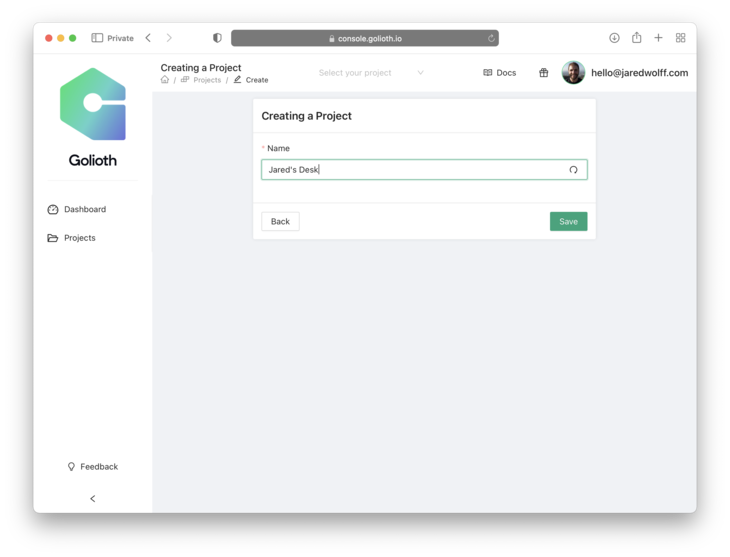Click the pencil icon next to Create

click(x=237, y=80)
